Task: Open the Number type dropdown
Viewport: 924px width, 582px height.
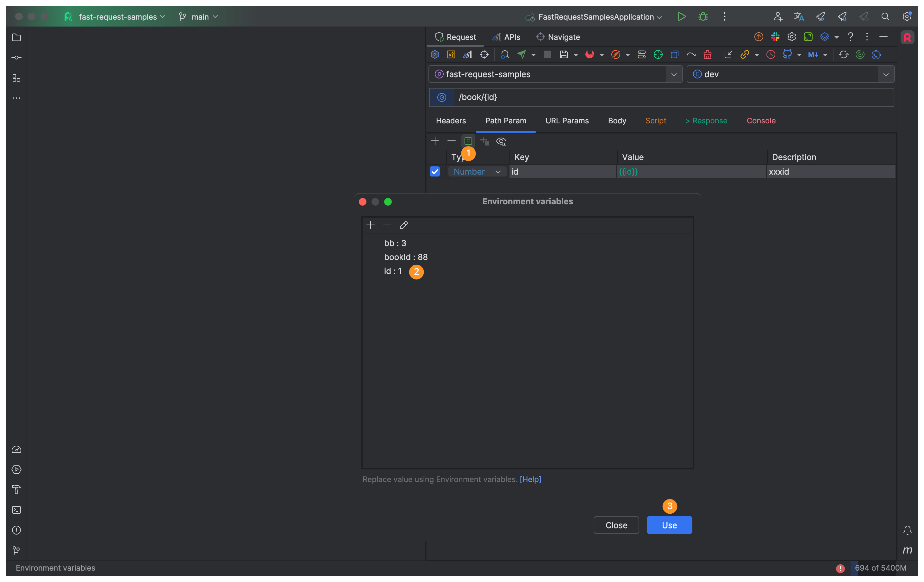Action: (477, 171)
